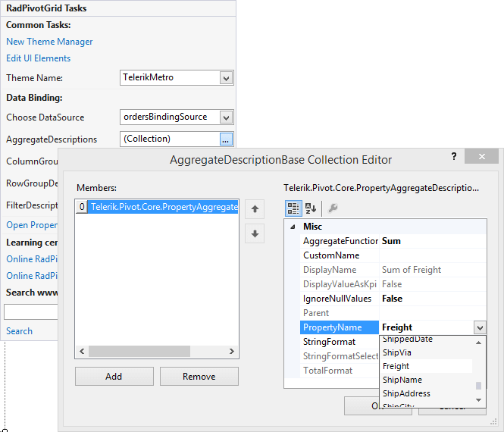Collapse the Misc category
Viewport: 504px width, 432px height.
click(x=293, y=227)
